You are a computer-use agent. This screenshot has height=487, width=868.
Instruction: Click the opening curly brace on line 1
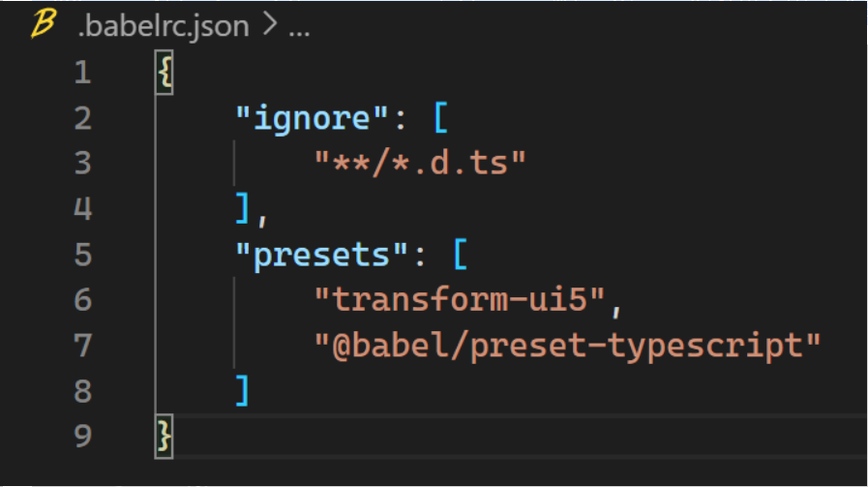pos(164,73)
